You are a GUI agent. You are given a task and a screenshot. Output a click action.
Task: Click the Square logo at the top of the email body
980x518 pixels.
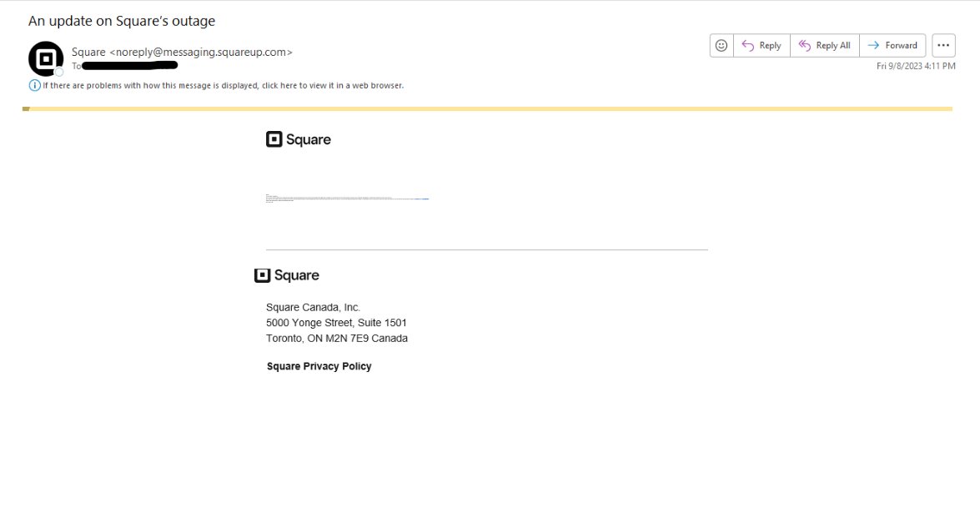click(298, 139)
